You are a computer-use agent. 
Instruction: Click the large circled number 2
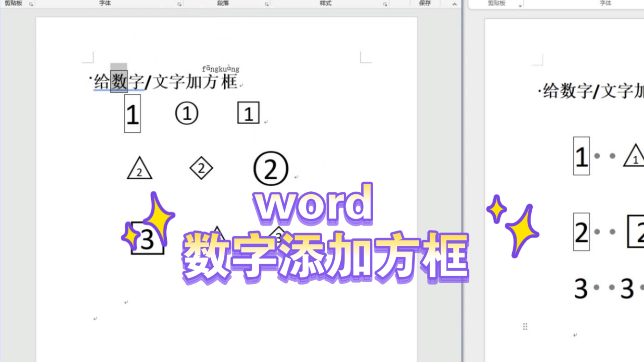(x=271, y=169)
